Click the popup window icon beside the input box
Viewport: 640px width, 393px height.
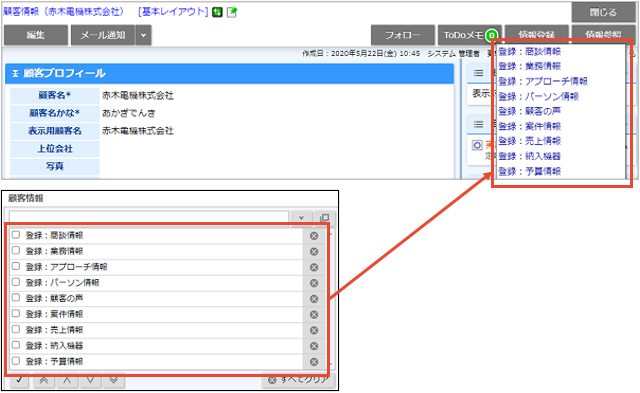[x=325, y=218]
